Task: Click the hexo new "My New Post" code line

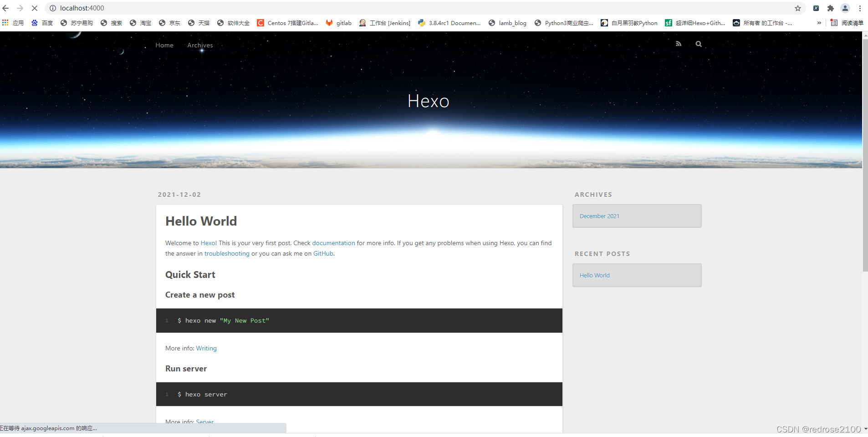Action: [x=223, y=321]
